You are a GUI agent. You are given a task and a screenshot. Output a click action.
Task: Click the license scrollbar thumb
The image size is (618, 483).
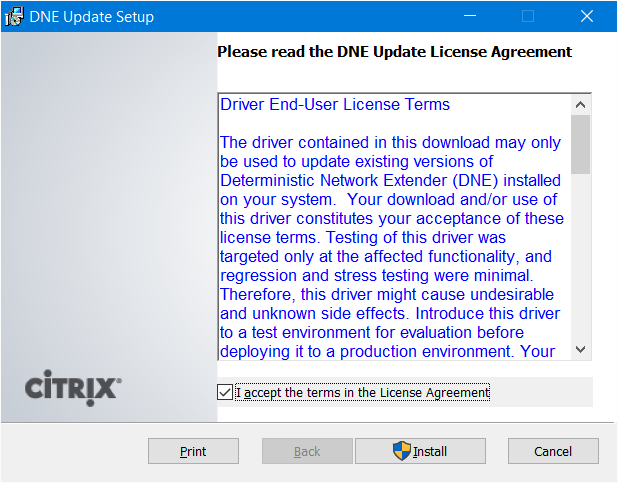point(580,144)
